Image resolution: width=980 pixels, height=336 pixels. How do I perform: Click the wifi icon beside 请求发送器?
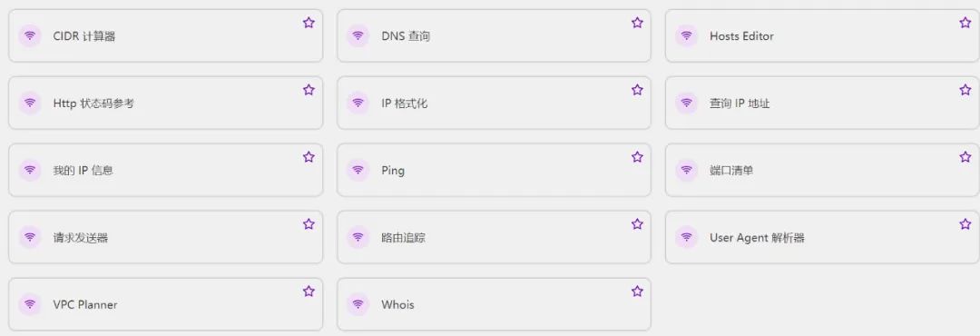(30, 237)
